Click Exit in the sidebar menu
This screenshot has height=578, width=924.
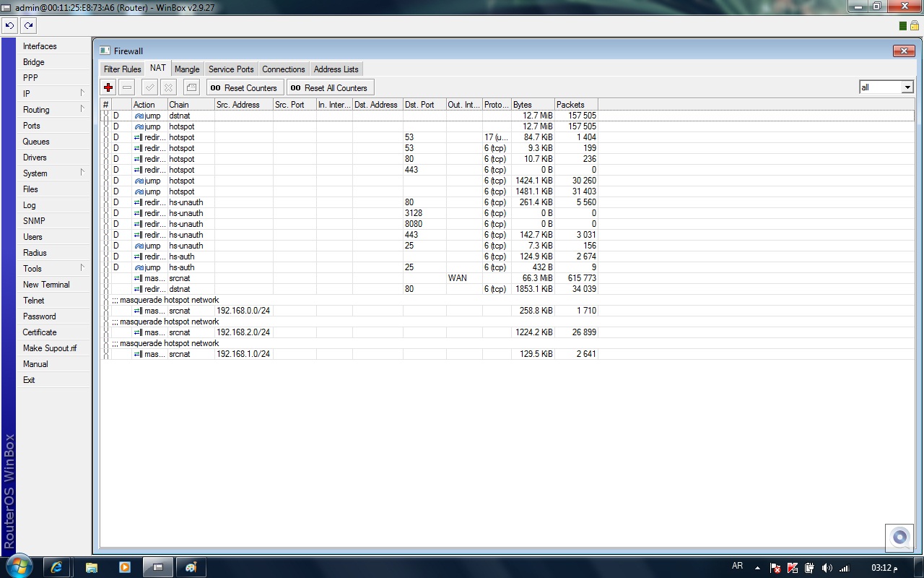point(55,380)
